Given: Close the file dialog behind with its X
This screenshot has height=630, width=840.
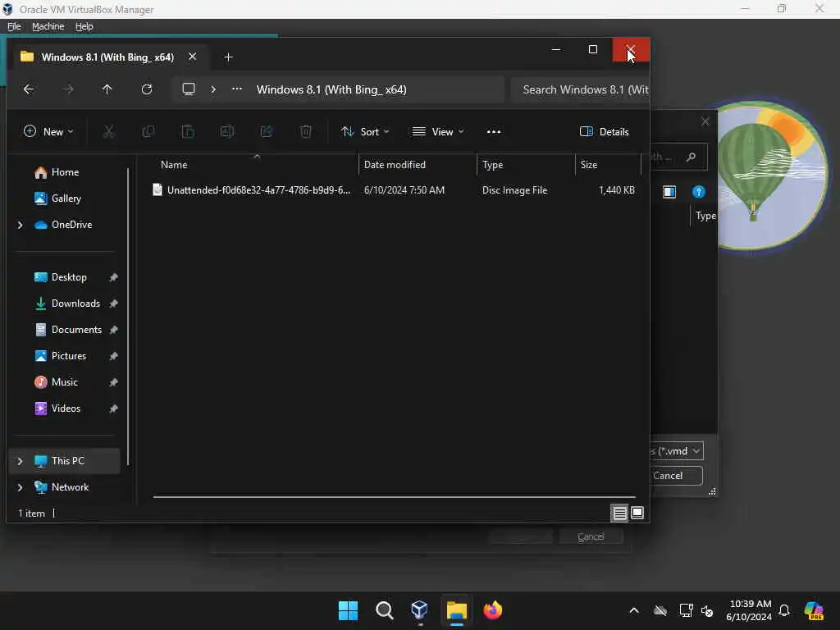Looking at the screenshot, I should coord(705,121).
